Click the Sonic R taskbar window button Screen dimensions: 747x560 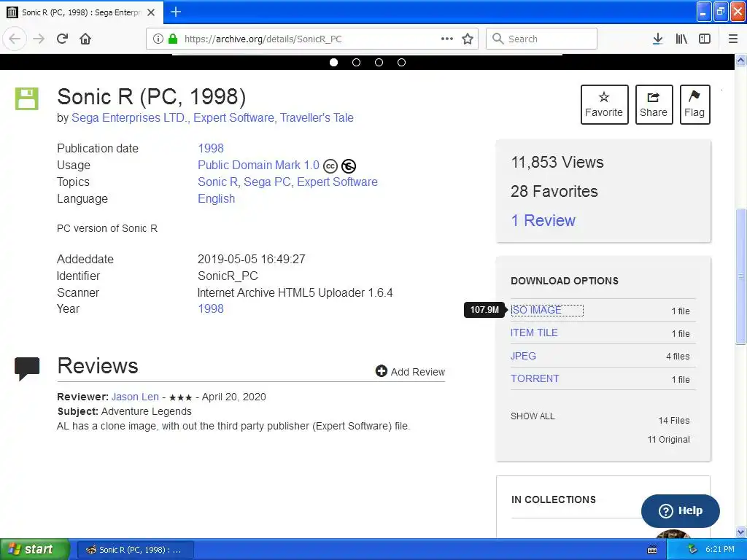click(135, 550)
